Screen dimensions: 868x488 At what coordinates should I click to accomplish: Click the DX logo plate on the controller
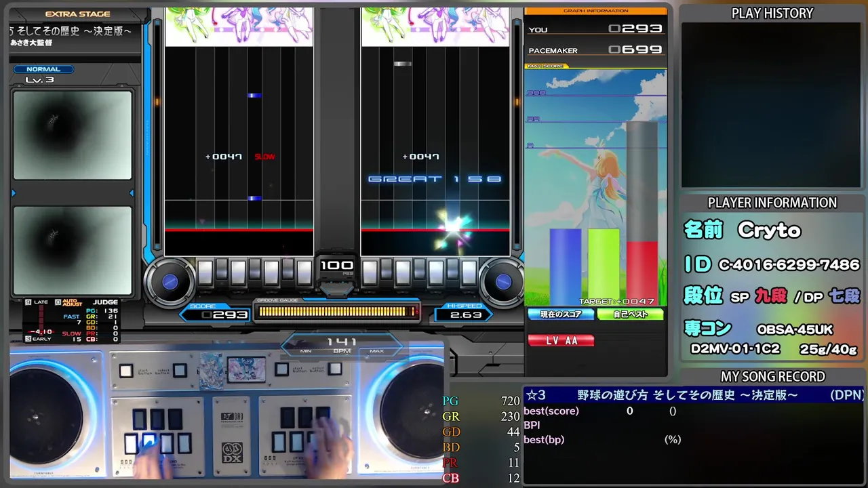[232, 453]
